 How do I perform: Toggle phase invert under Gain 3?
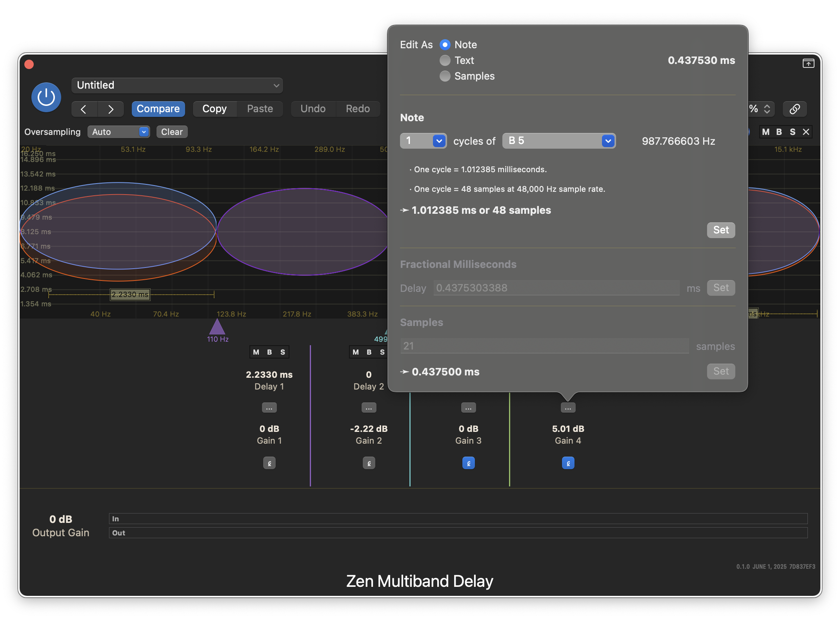[x=468, y=463]
